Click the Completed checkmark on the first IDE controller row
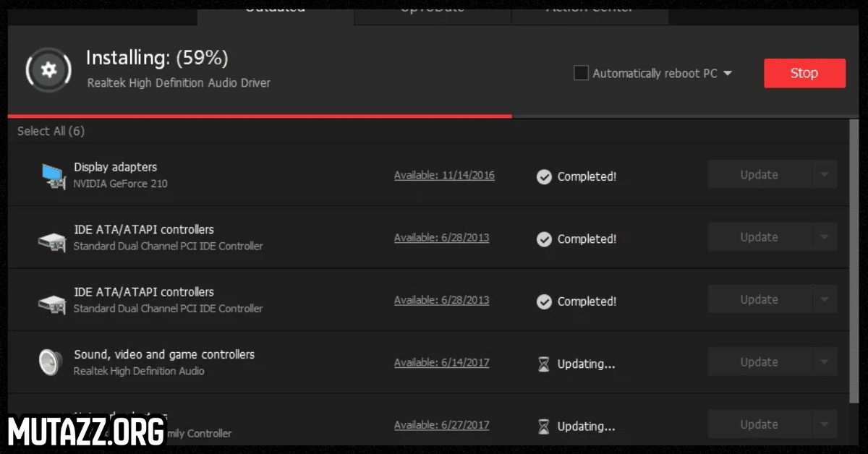 (544, 239)
